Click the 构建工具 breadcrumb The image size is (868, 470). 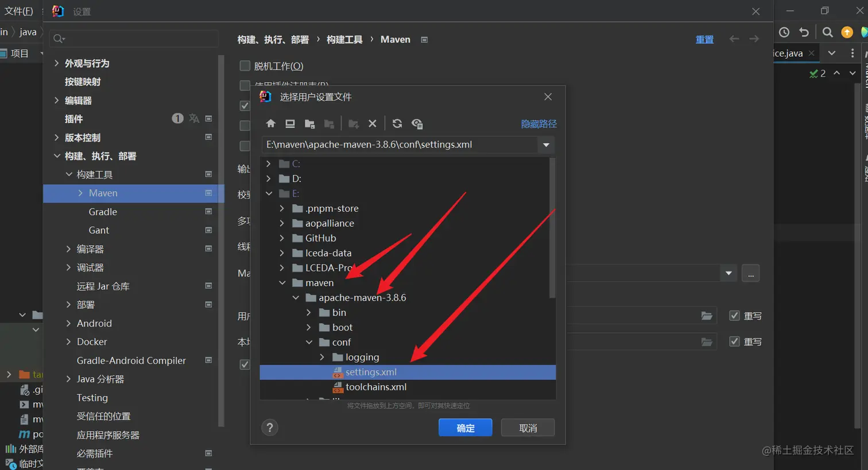tap(344, 40)
